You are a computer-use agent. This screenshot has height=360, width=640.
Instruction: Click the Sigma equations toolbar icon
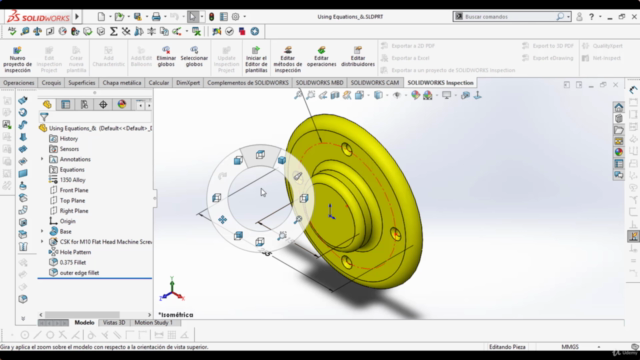[113, 31]
